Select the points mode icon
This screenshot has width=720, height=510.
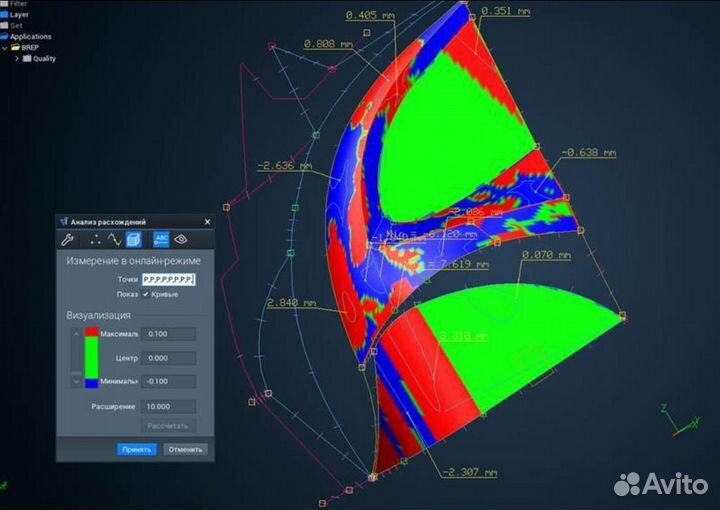point(96,239)
